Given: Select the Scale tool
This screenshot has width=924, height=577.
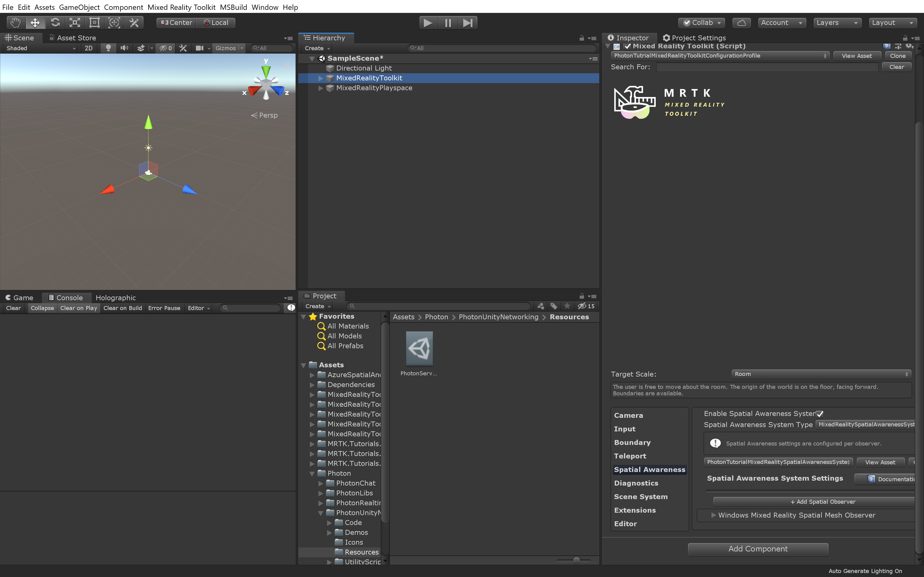Looking at the screenshot, I should pyautogui.click(x=75, y=23).
